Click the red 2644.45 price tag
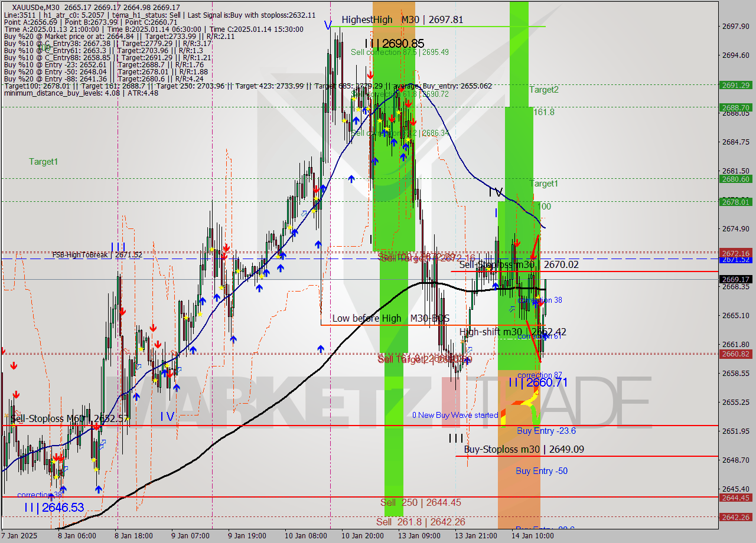 point(736,498)
